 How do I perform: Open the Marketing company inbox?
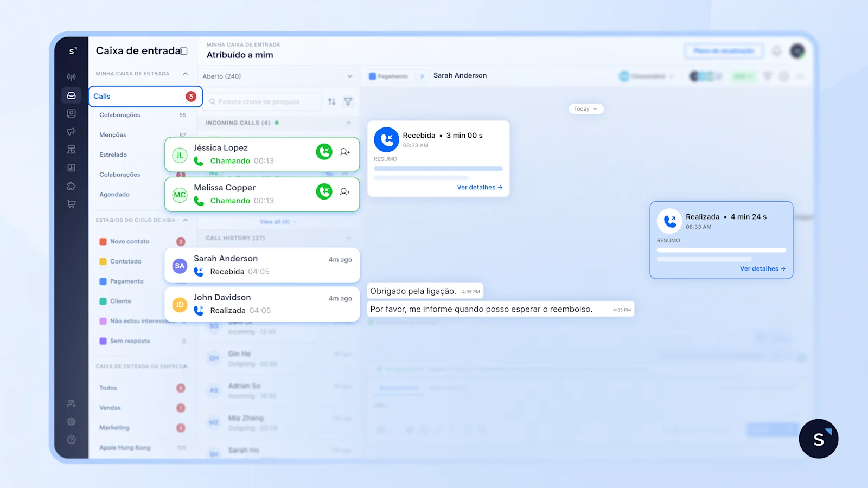coord(142,428)
